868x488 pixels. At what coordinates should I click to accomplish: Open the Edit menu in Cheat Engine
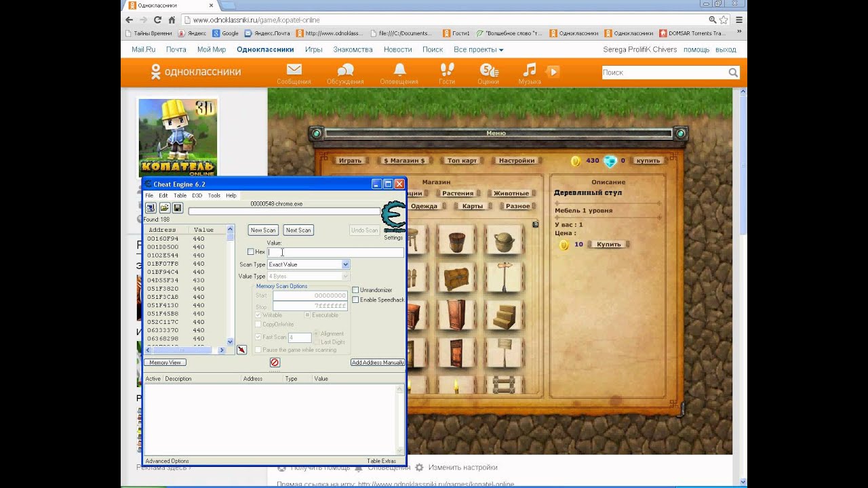pos(163,195)
